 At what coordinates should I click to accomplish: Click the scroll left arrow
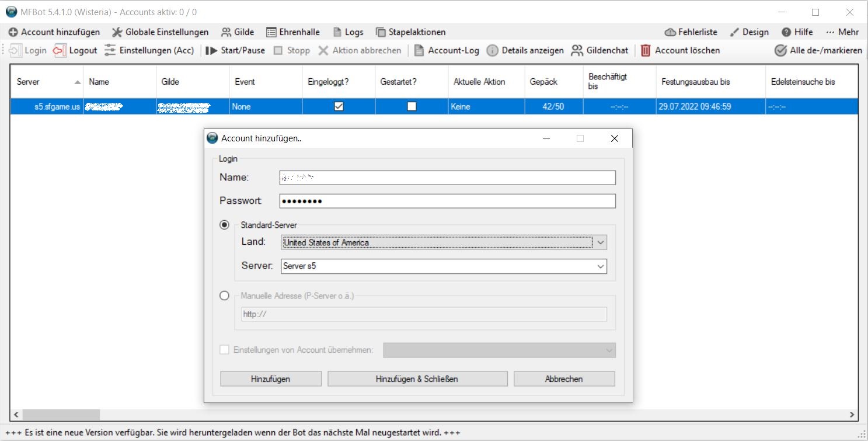click(16, 414)
